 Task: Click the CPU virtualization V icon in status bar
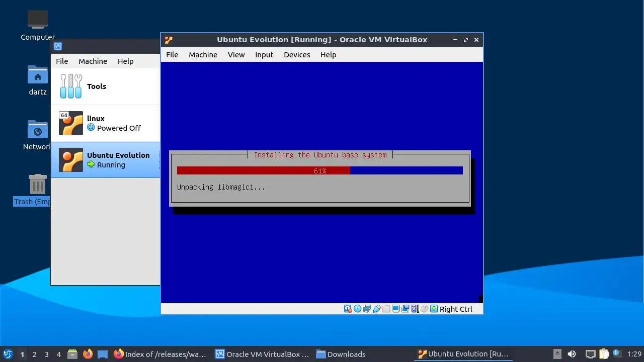pyautogui.click(x=415, y=309)
